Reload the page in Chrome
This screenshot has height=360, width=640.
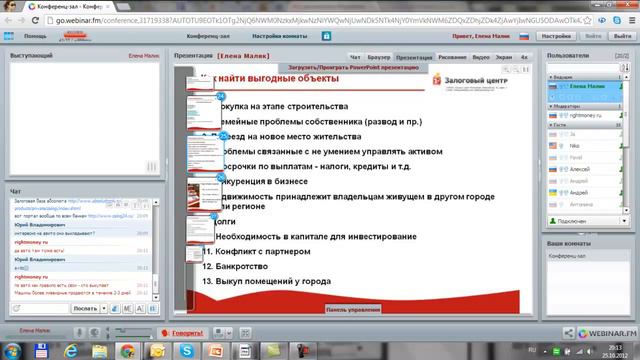point(35,20)
